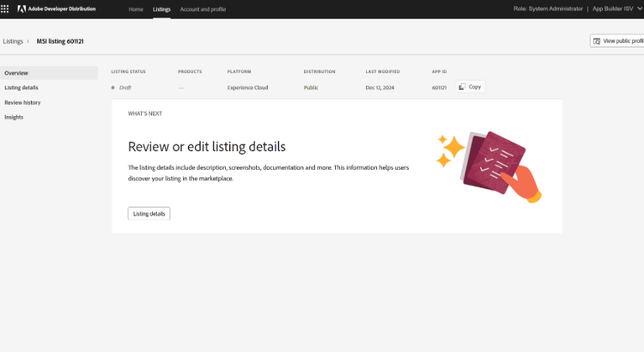Click the Listing details button in card

point(149,214)
